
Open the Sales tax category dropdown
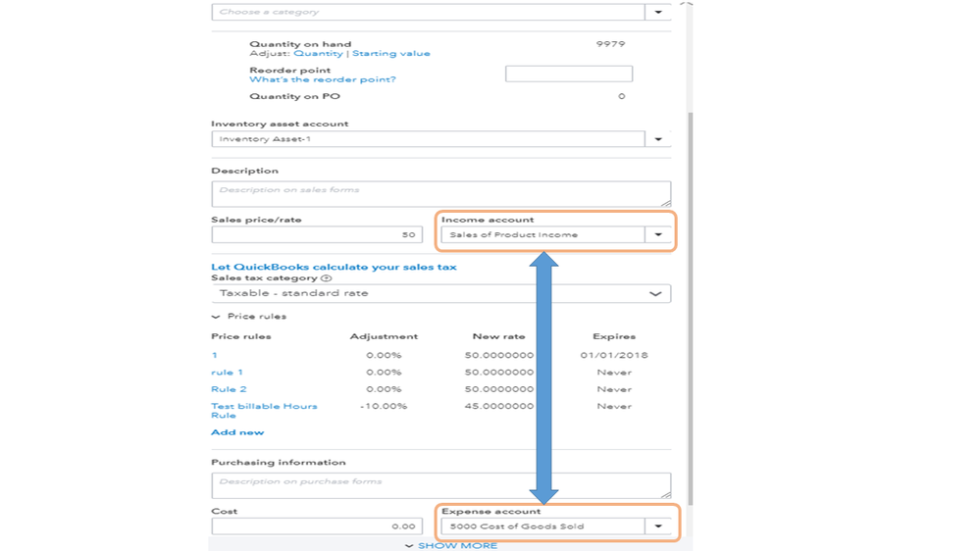click(x=655, y=293)
